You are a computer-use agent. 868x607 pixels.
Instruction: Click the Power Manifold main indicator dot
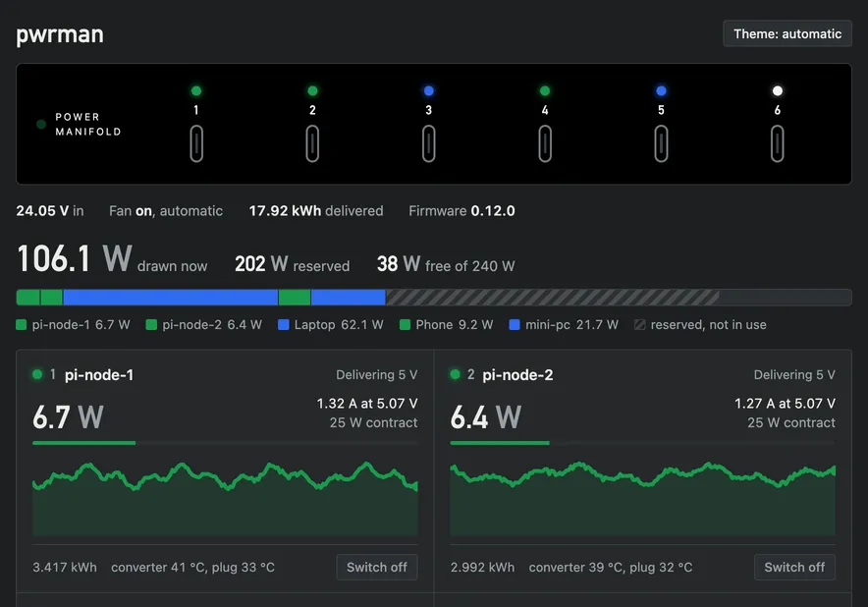pos(41,124)
